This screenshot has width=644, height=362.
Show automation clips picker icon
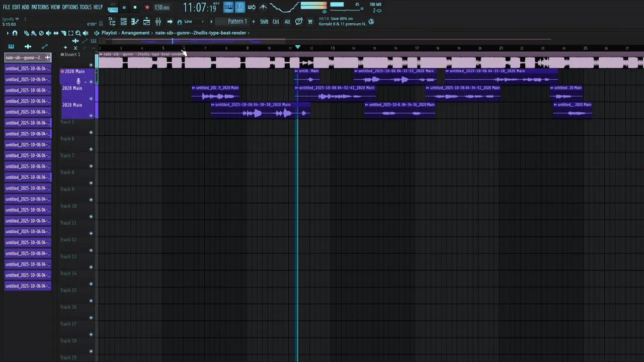click(x=44, y=46)
